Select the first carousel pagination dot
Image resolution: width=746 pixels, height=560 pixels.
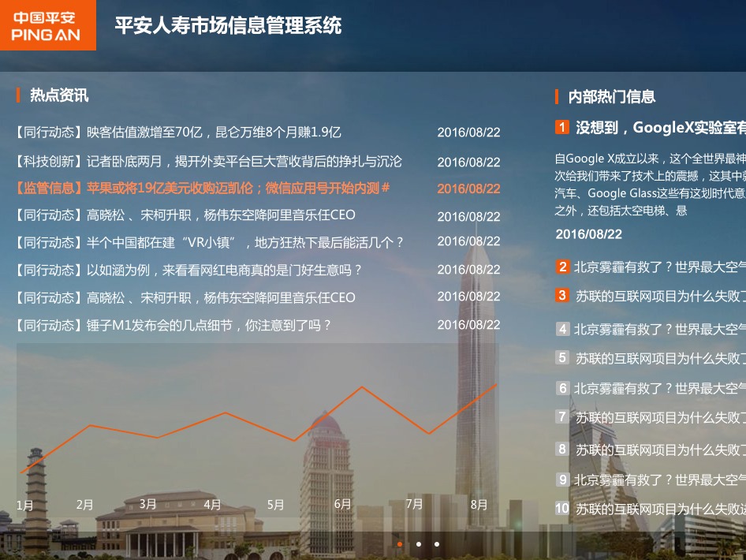pyautogui.click(x=401, y=543)
